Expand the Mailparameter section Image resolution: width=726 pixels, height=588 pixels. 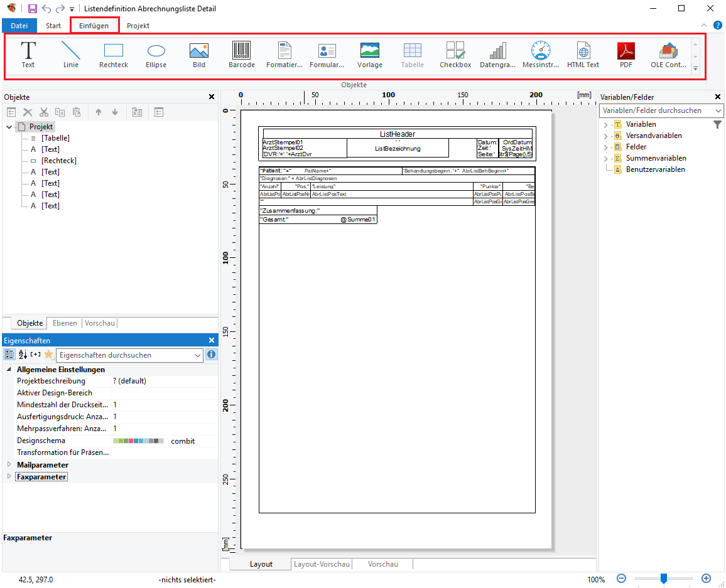(x=9, y=464)
